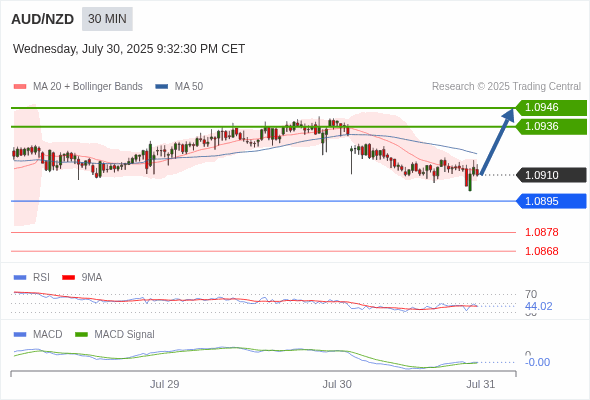Click the RSI 70 level label

[x=531, y=294]
